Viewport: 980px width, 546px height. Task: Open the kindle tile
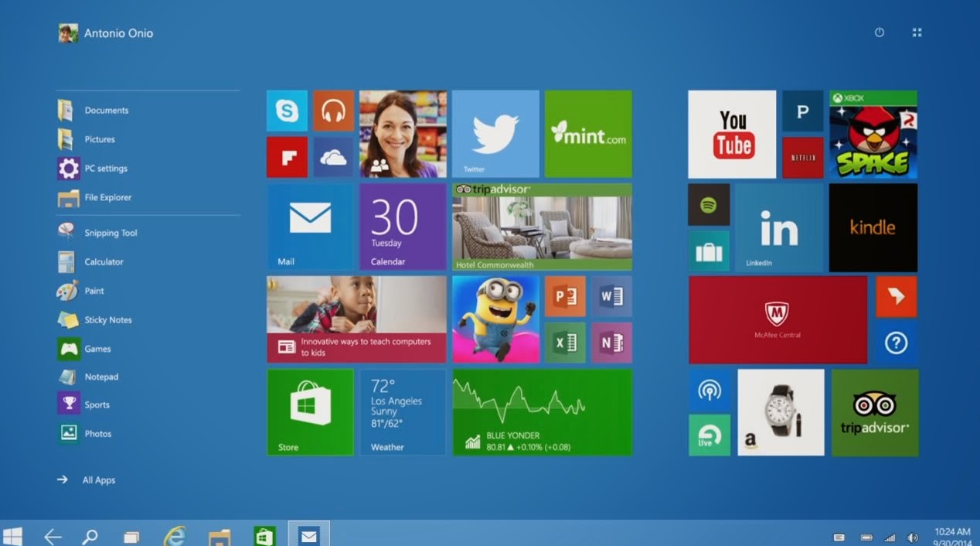873,227
